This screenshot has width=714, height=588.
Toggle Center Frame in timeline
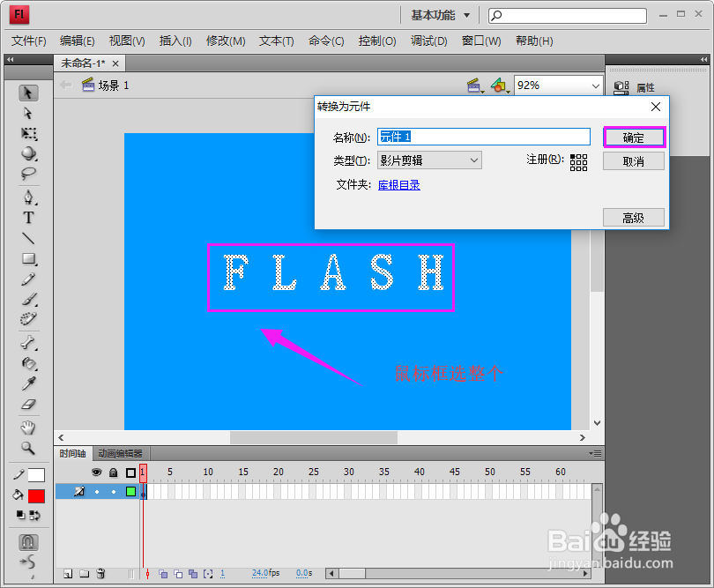147,574
